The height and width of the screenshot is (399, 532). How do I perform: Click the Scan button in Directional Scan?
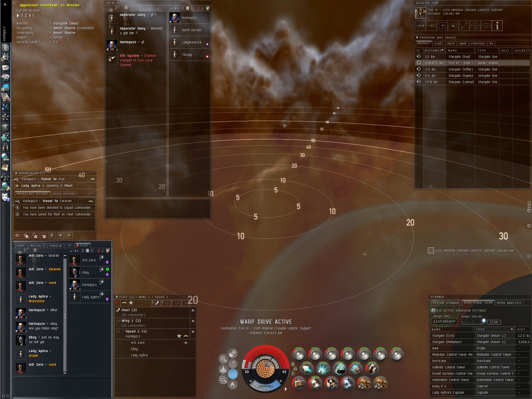pos(494,322)
